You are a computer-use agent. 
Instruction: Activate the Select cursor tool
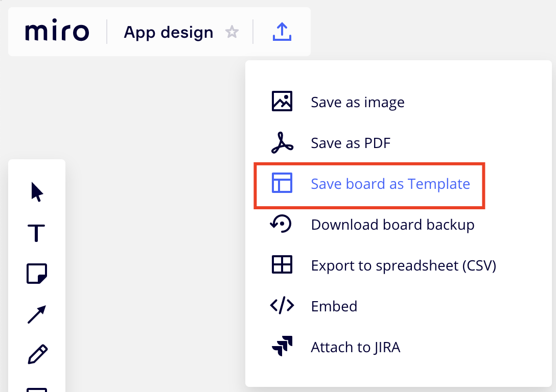click(x=37, y=192)
